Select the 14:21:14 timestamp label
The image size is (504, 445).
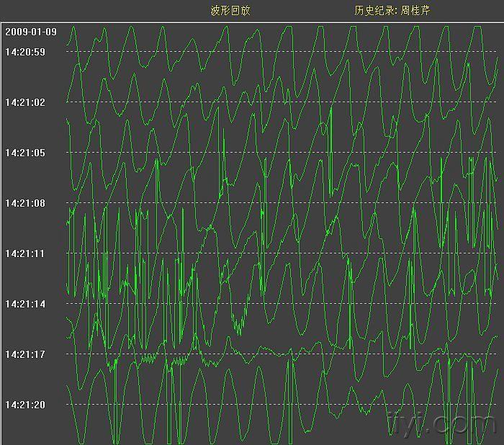[25, 304]
